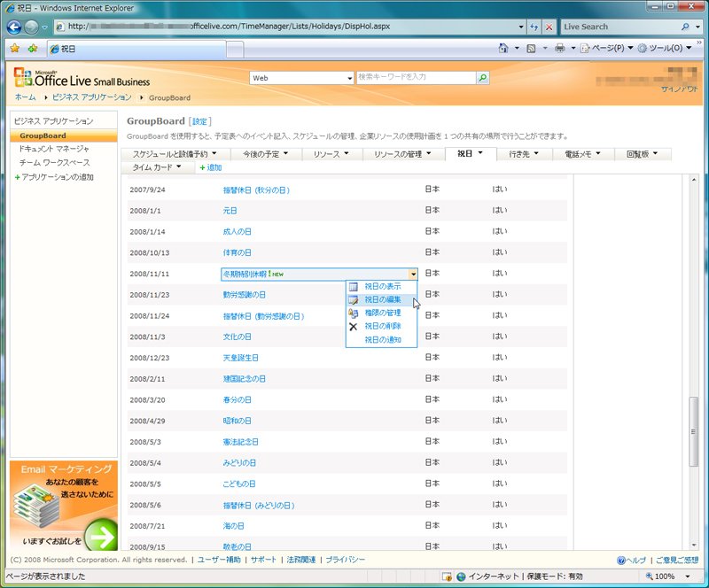The width and height of the screenshot is (709, 588).
Task: Expand the スケジュールと設備予約 tab dropdown
Action: [x=214, y=154]
